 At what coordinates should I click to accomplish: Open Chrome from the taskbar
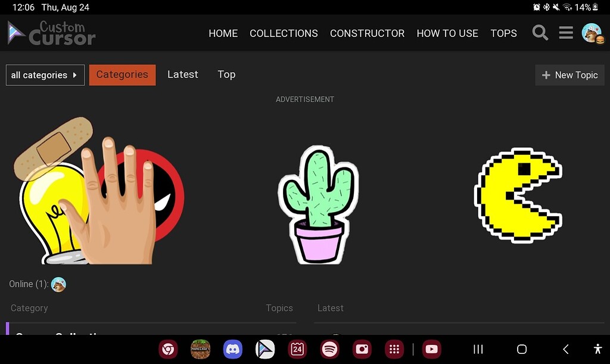[x=169, y=349]
